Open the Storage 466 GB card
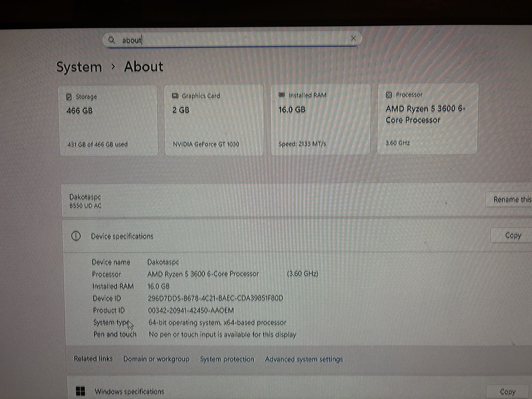The image size is (532, 399). click(x=108, y=120)
